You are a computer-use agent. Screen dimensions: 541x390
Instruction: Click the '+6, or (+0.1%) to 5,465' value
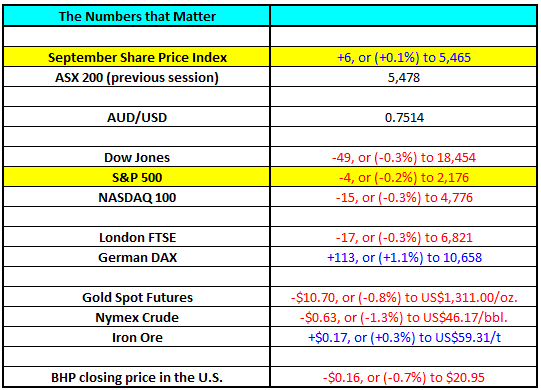coord(404,57)
